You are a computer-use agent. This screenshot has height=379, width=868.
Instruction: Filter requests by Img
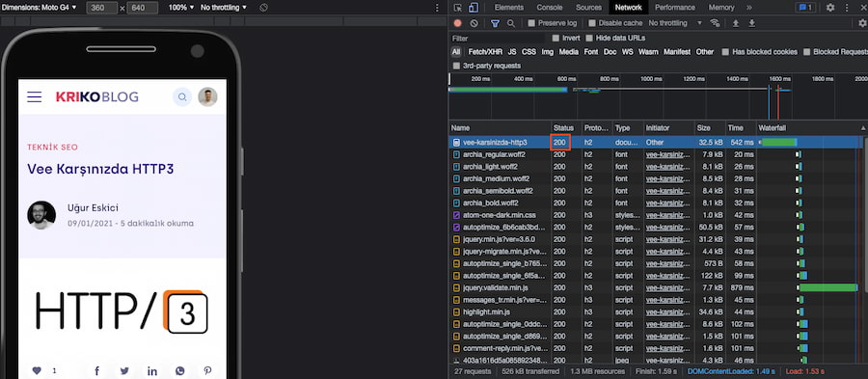coord(548,52)
